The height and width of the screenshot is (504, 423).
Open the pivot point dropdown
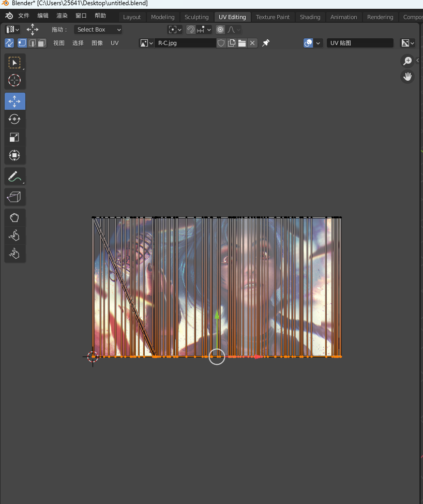tap(175, 29)
